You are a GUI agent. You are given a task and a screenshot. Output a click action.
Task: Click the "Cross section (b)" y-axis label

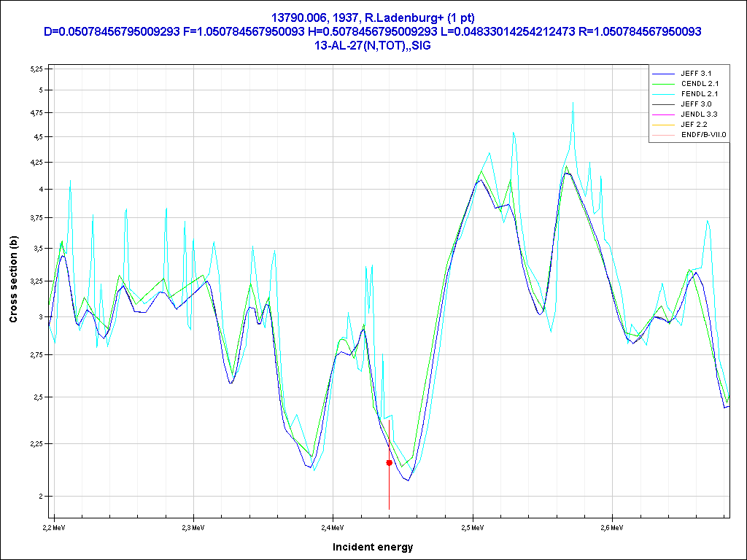pos(13,279)
